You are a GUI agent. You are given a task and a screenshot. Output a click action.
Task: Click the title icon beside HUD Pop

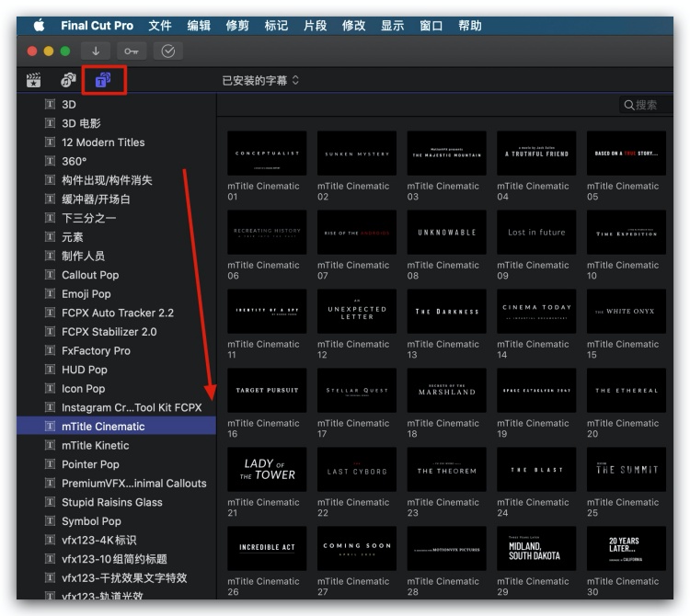tap(51, 370)
